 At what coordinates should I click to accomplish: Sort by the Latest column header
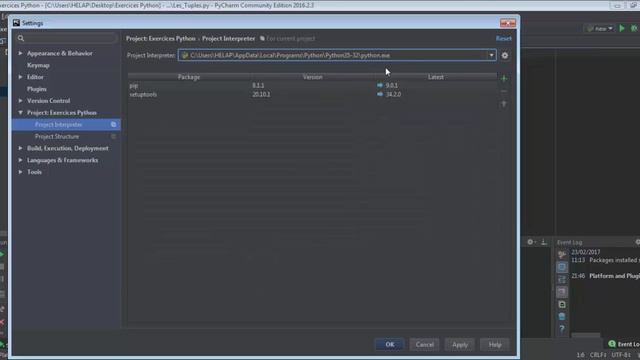436,77
